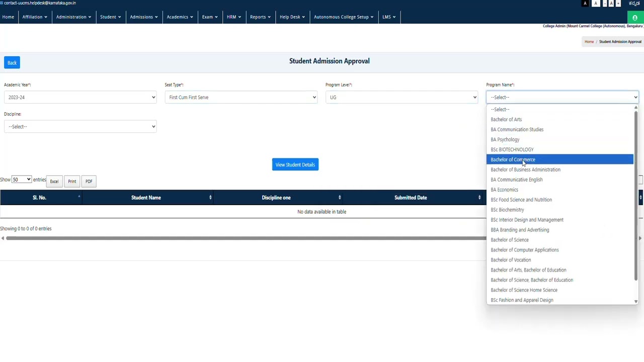Select BBA Branding and Advertising
The width and height of the screenshot is (644, 362).
[560, 230]
